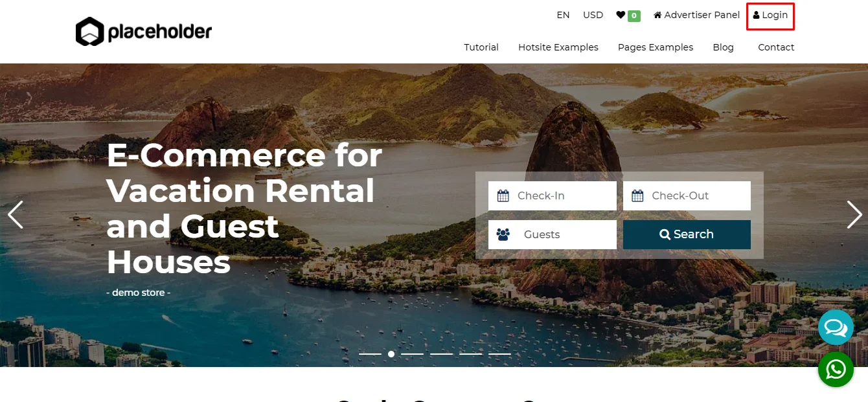Select the last carousel slide indicator
The height and width of the screenshot is (402, 868).
(x=499, y=354)
